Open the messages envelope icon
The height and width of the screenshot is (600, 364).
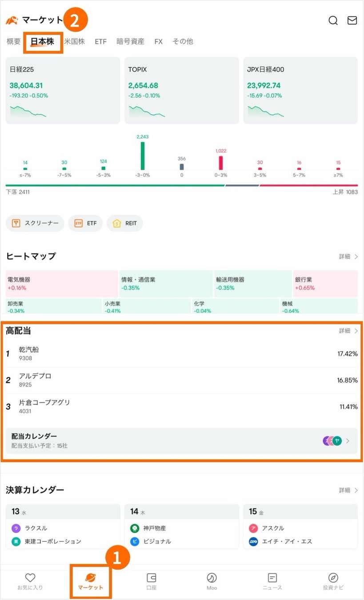352,20
